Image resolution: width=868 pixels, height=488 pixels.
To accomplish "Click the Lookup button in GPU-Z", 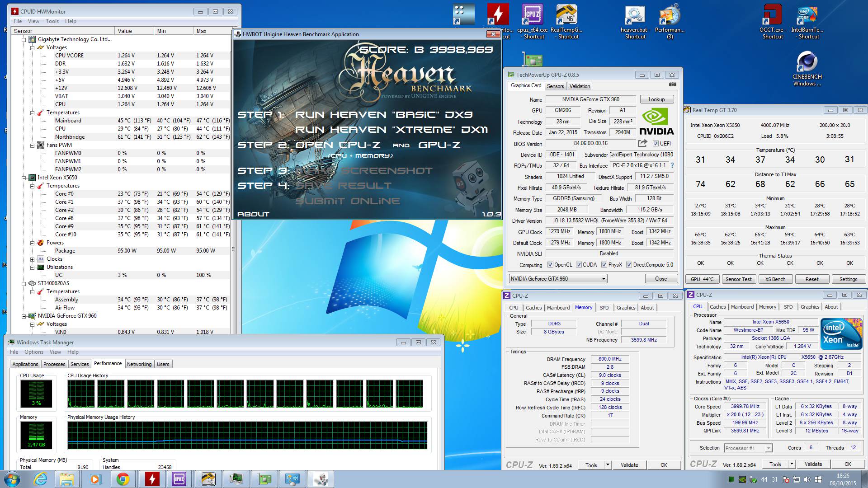I will [x=656, y=99].
